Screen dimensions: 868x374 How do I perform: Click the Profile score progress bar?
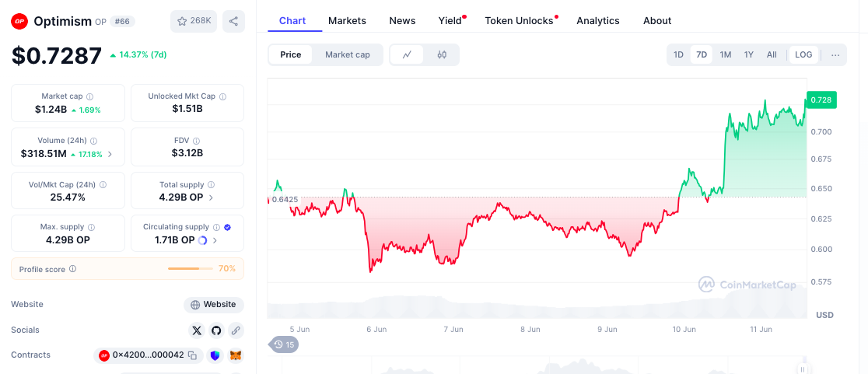coord(191,269)
